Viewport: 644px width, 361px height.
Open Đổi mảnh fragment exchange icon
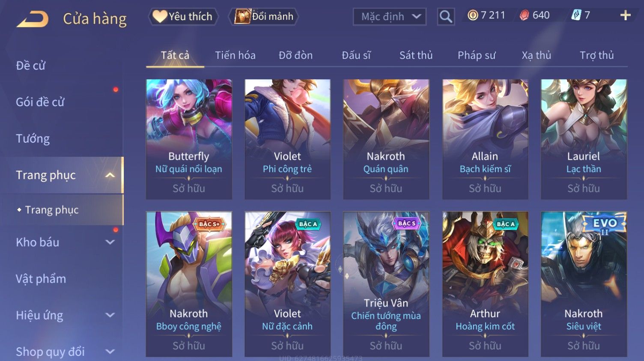coord(242,16)
